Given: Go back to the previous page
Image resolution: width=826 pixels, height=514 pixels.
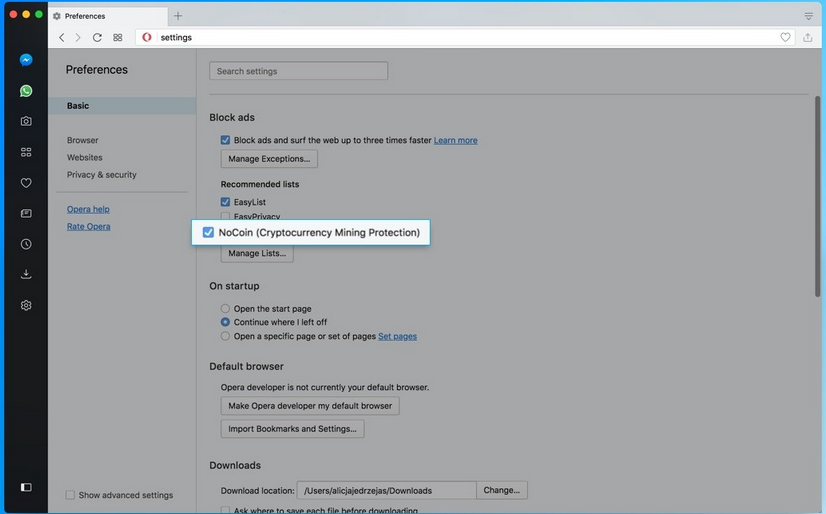Looking at the screenshot, I should (x=62, y=37).
